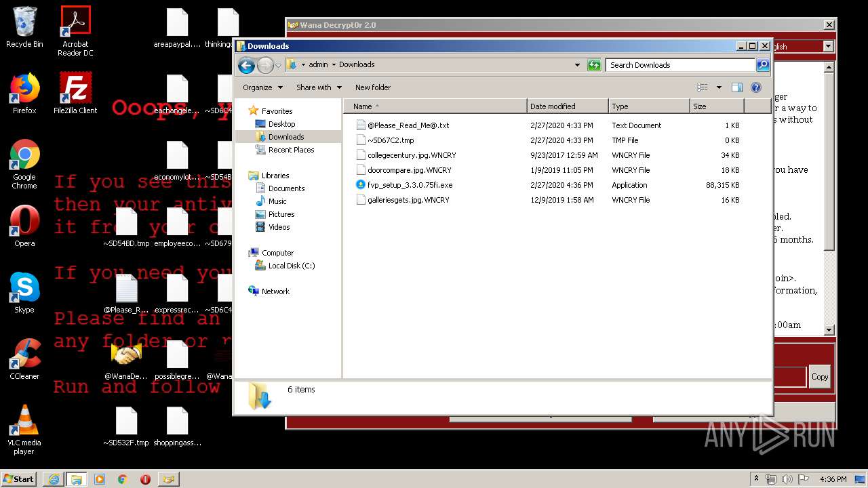The height and width of the screenshot is (488, 868).
Task: Open Firefox desktop shortcut
Action: [x=24, y=94]
